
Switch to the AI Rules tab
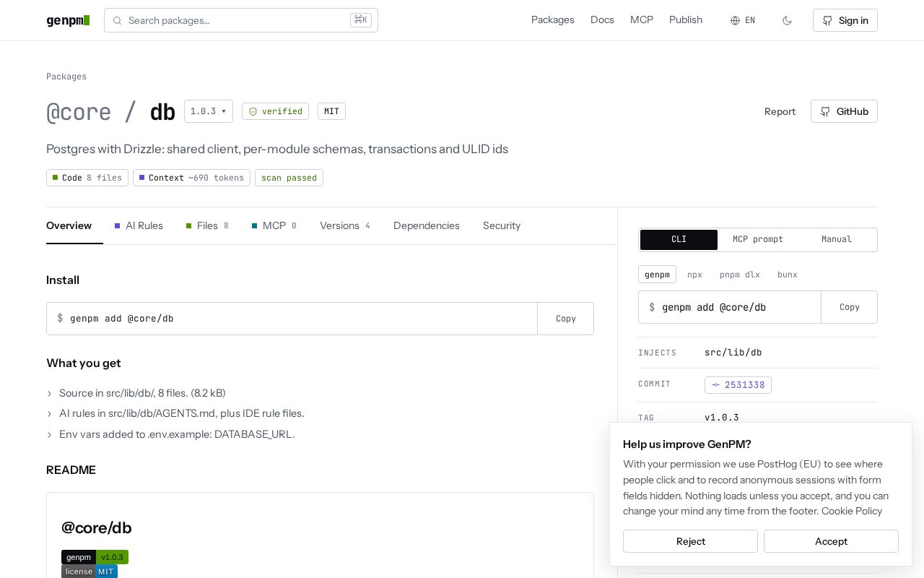(x=139, y=225)
